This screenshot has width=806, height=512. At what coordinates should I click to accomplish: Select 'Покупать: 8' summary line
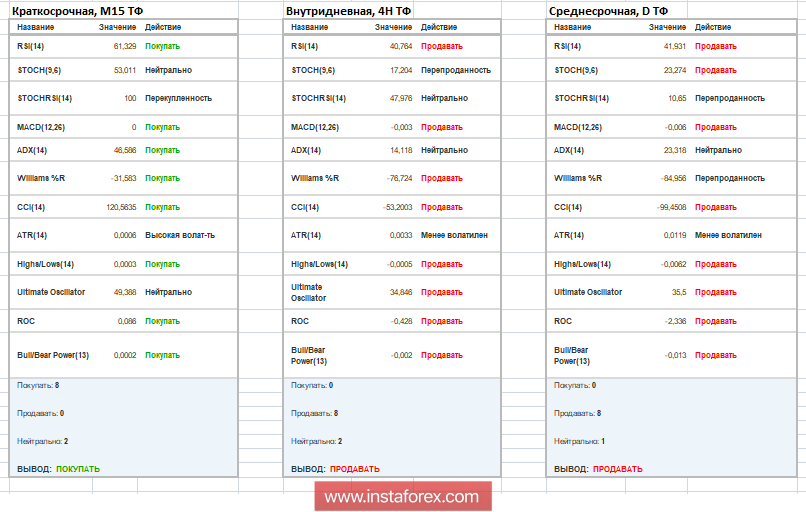click(38, 386)
